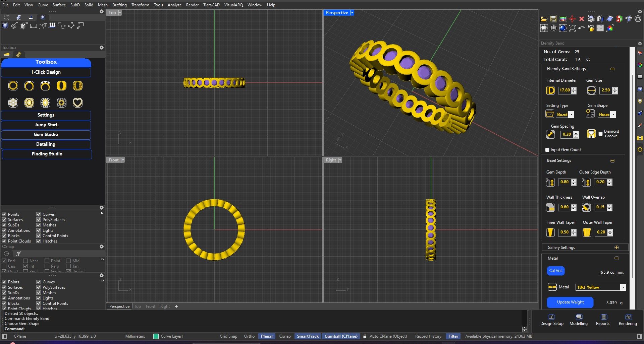644x344 pixels.
Task: Click the heart ring design icon
Action: pos(77,102)
